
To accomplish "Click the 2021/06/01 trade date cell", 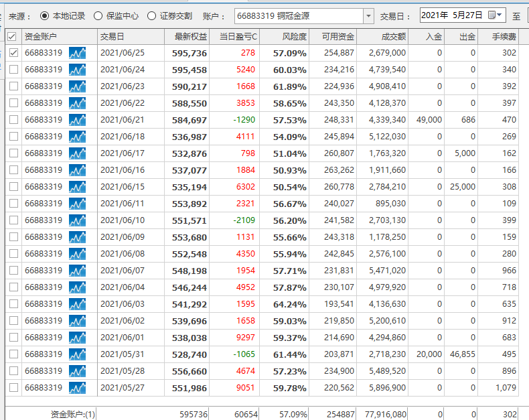I will point(122,338).
